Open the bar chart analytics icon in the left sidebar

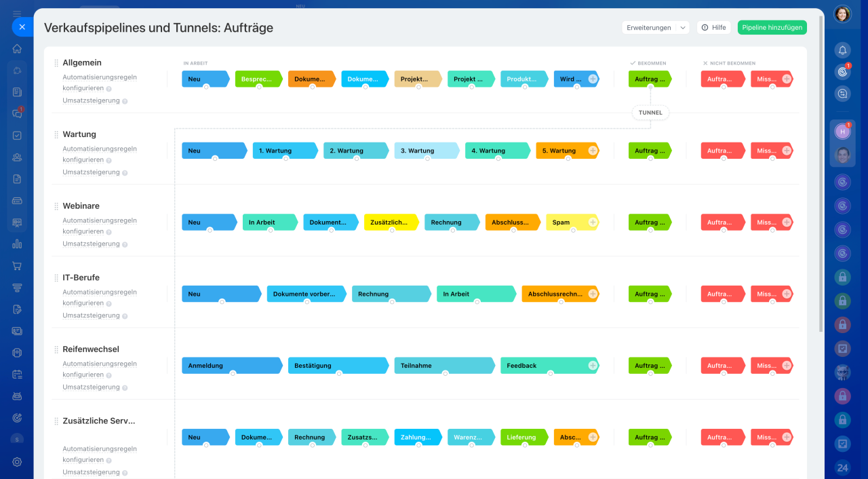pyautogui.click(x=17, y=244)
